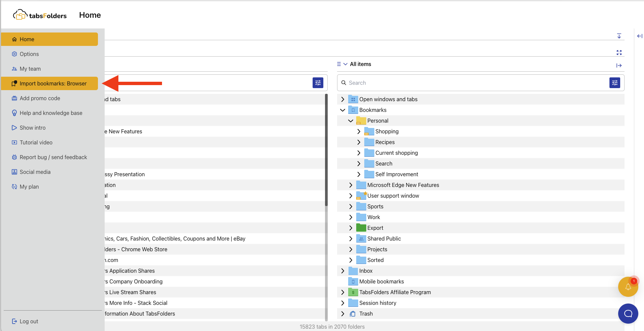Click the Bookmarks folder icon

pos(353,110)
